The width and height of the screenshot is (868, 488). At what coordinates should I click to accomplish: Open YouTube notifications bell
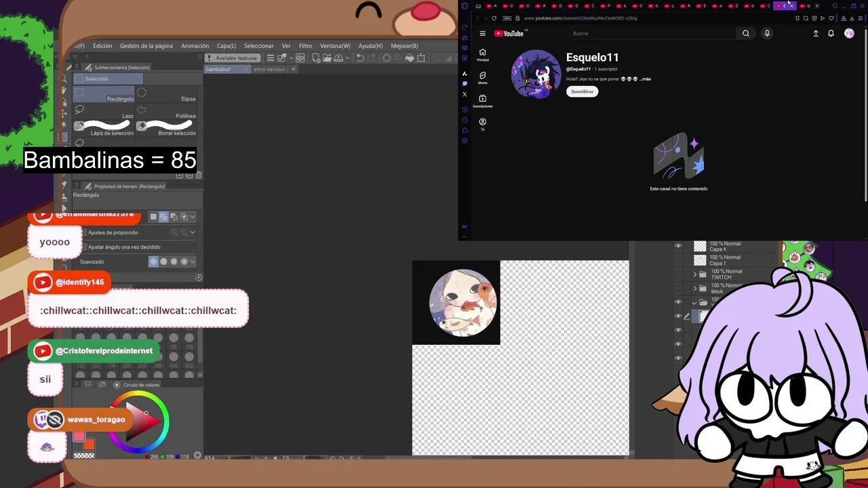pyautogui.click(x=831, y=33)
